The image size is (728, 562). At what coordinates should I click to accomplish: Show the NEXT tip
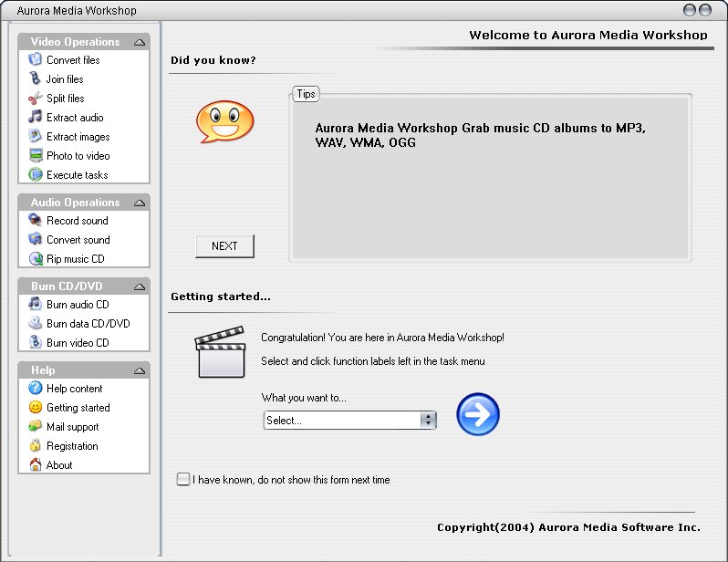point(224,246)
